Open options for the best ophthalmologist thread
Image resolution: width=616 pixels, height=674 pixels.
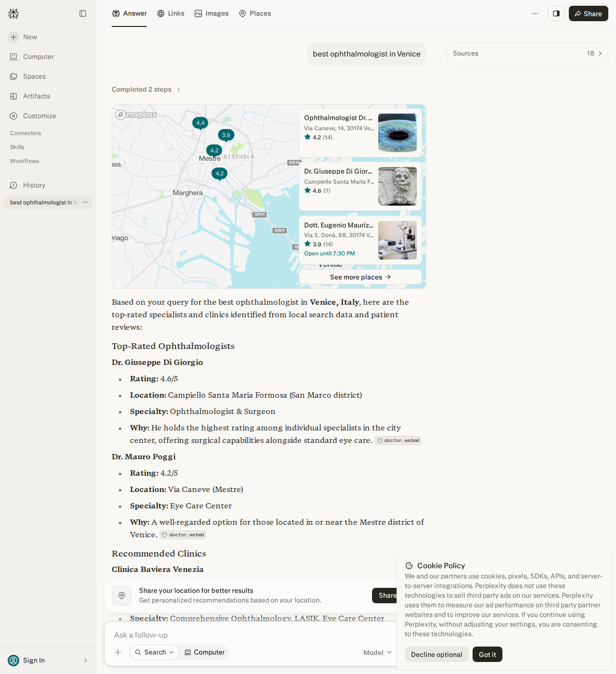(x=85, y=202)
